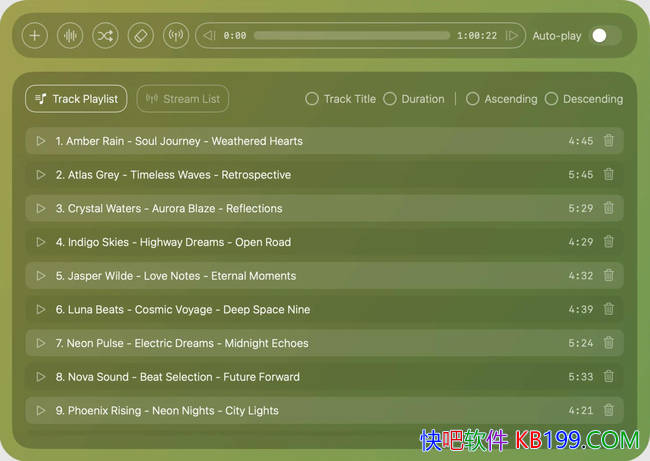
Task: Click the playback progress bar
Action: tap(352, 36)
